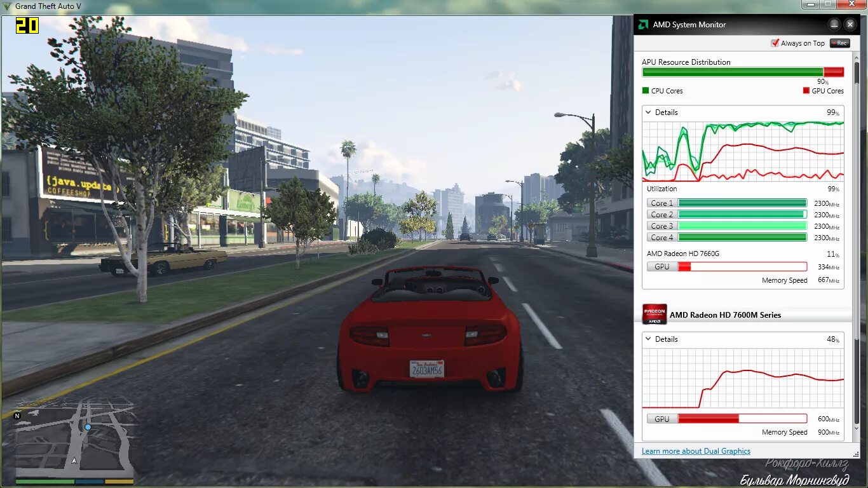Click the minimap in the game window
The image size is (868, 488).
pyautogui.click(x=74, y=439)
